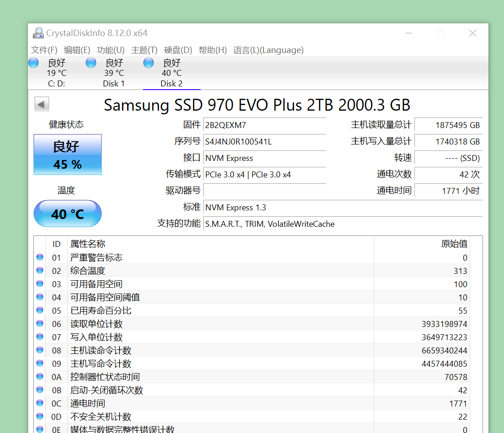
Task: Switch to the C: D: drive tab
Action: (57, 73)
